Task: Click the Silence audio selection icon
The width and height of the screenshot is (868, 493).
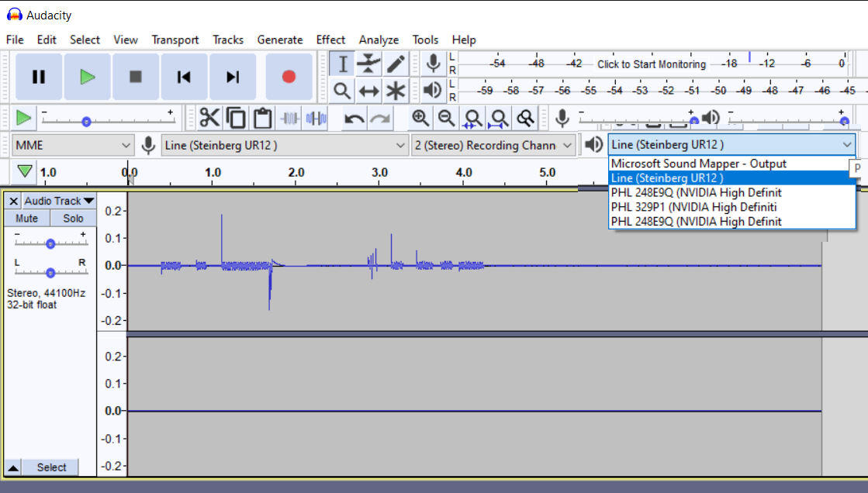Action: [x=316, y=118]
